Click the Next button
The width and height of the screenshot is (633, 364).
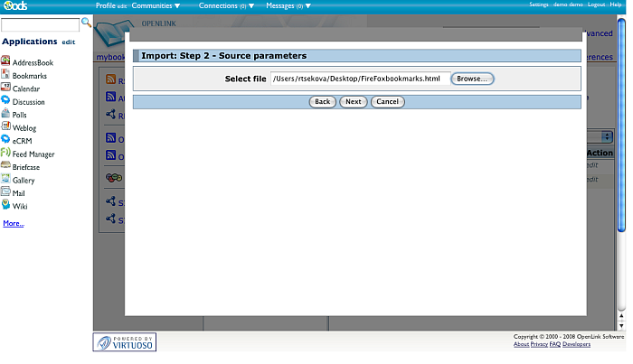coord(353,102)
